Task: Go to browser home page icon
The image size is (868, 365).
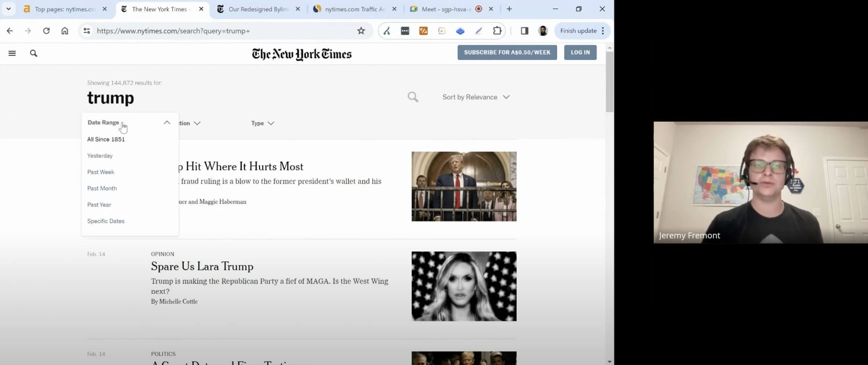Action: (x=64, y=31)
